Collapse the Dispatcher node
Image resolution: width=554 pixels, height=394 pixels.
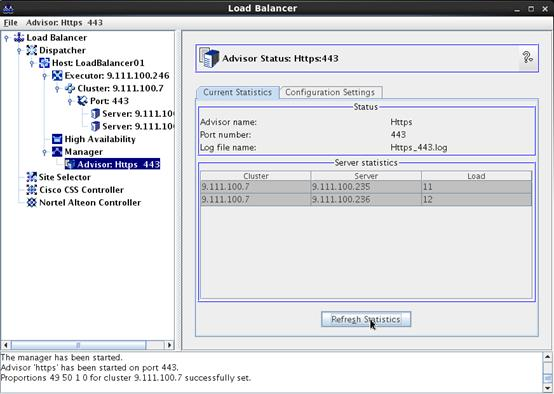(19, 51)
